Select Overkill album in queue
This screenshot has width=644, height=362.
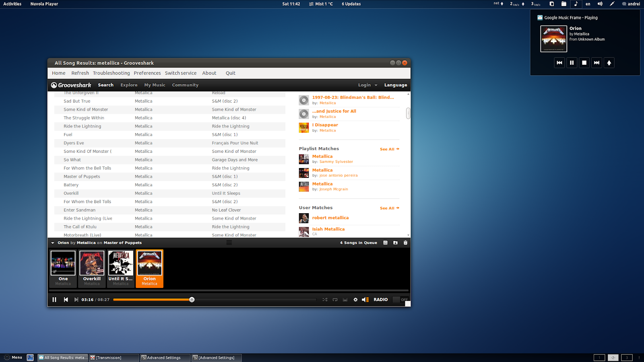point(92,268)
